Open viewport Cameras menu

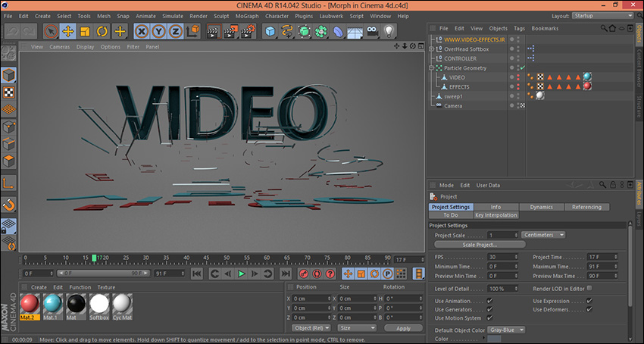point(60,47)
